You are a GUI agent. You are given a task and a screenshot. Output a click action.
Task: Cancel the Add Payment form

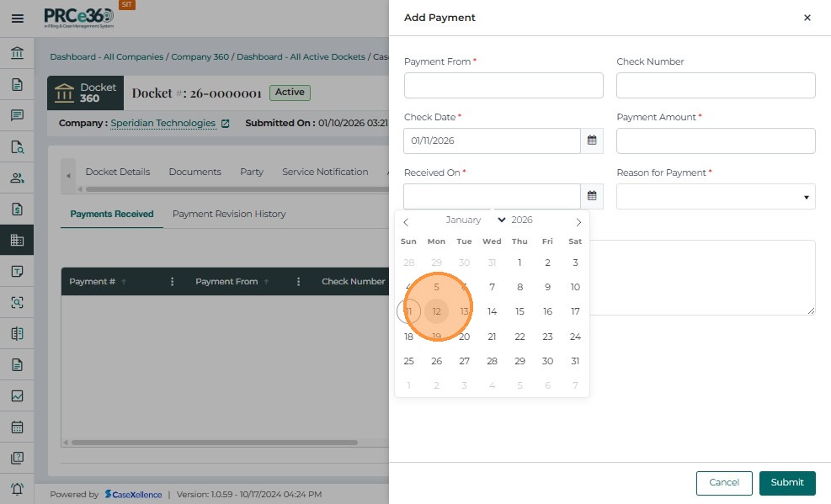tap(724, 483)
